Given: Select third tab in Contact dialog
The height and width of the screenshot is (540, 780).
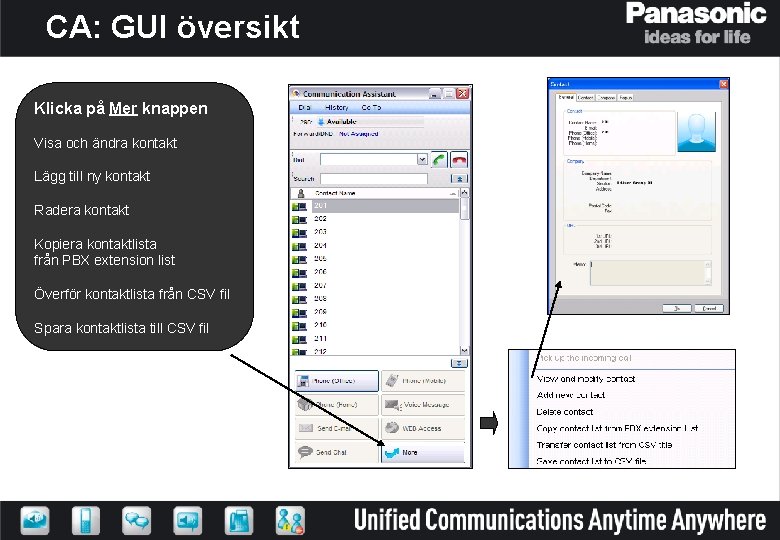Looking at the screenshot, I should point(606,97).
